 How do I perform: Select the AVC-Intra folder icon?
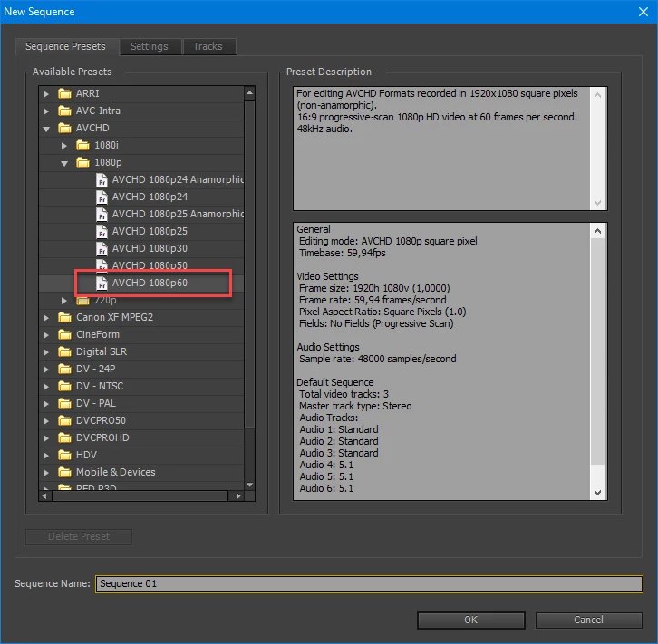click(x=64, y=111)
